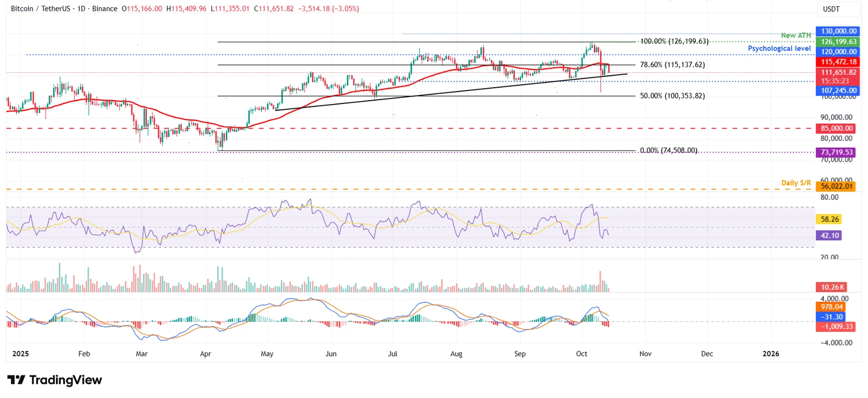The width and height of the screenshot is (868, 398).
Task: Click the 2025 year label on timeline
Action: (x=20, y=353)
